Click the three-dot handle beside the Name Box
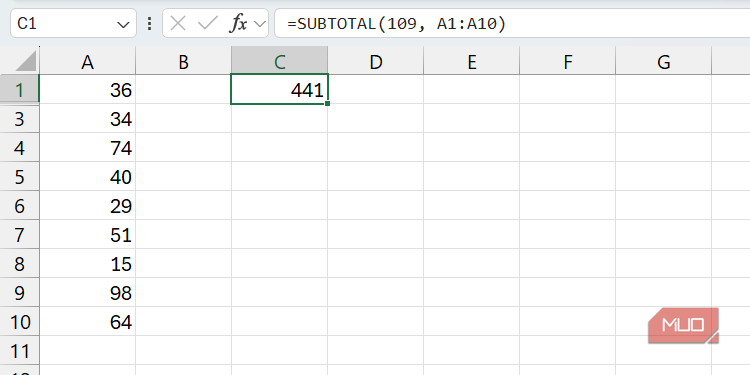750x375 pixels. (x=150, y=23)
